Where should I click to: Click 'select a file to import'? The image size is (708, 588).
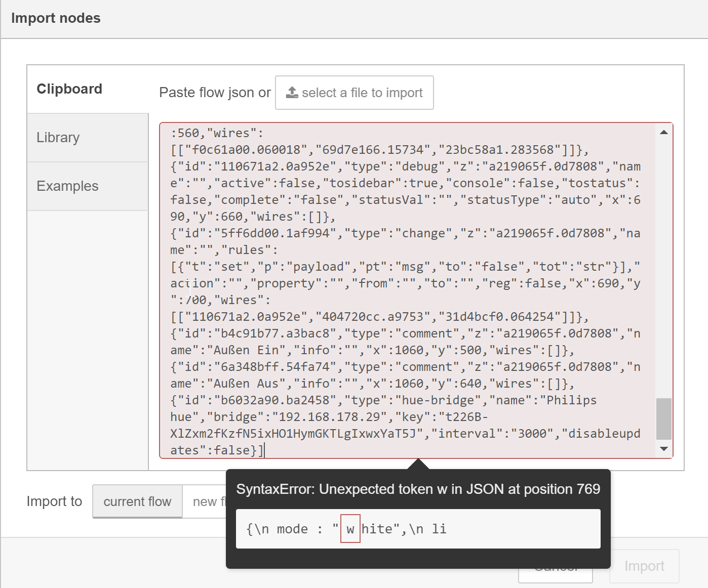point(354,92)
